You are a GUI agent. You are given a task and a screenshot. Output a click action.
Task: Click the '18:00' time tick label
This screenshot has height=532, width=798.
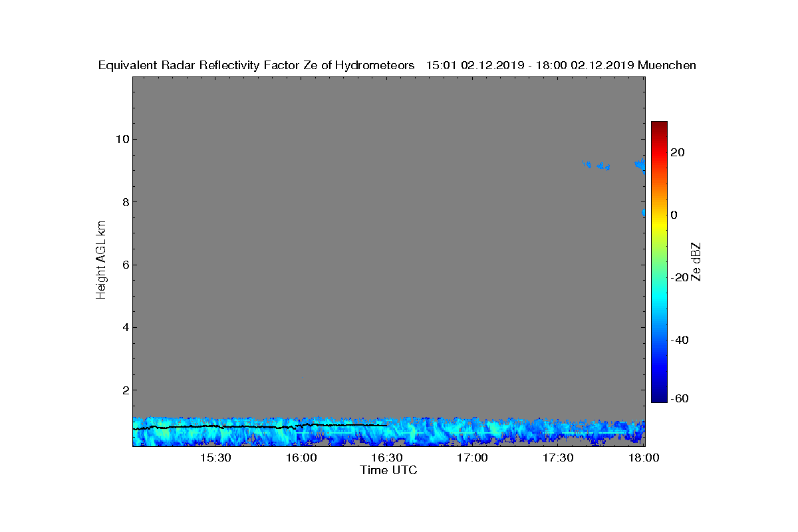tap(644, 458)
